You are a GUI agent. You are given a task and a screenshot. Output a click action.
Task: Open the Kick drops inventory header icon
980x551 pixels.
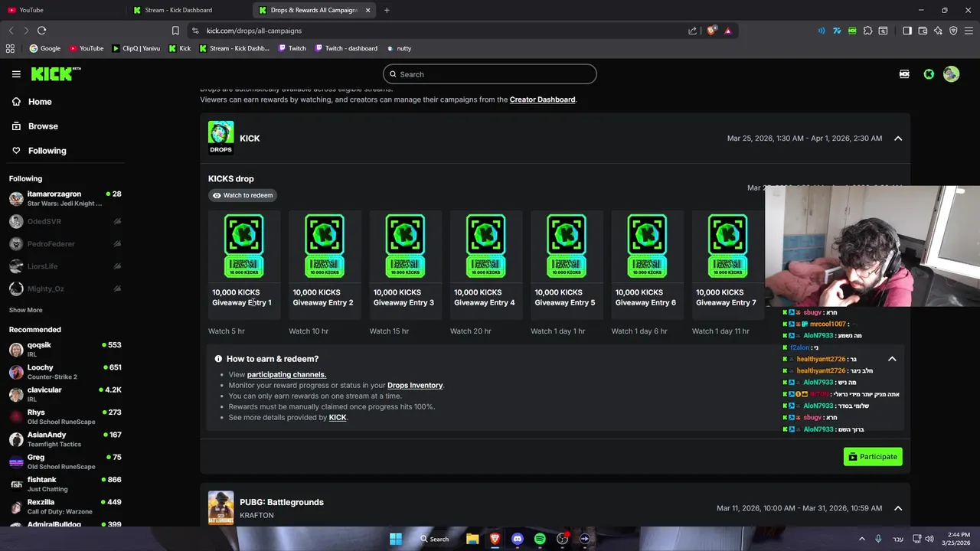tap(904, 74)
